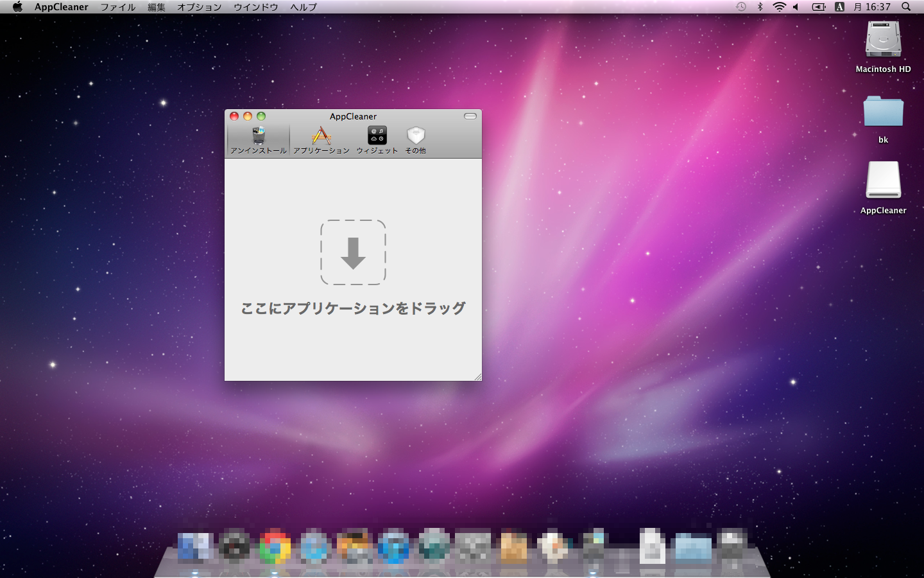Zoom the AppCleaner window with green button
The height and width of the screenshot is (578, 924).
coord(261,116)
